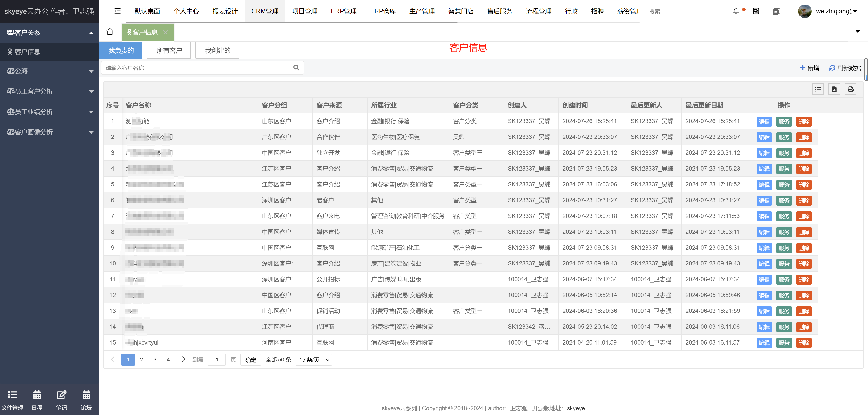Click 删除 for row 1
Viewport: 868px width, 415px height.
point(804,122)
